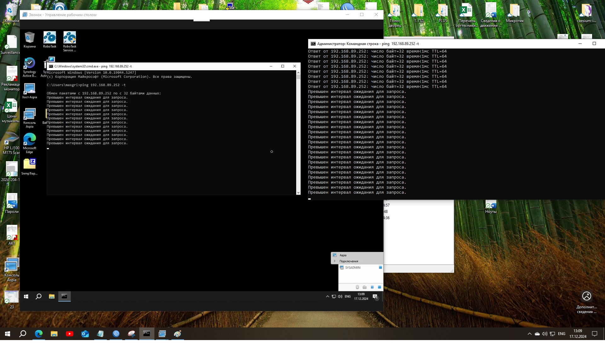Open Outlook on local taskbar
605x364 pixels.
pyautogui.click(x=85, y=334)
